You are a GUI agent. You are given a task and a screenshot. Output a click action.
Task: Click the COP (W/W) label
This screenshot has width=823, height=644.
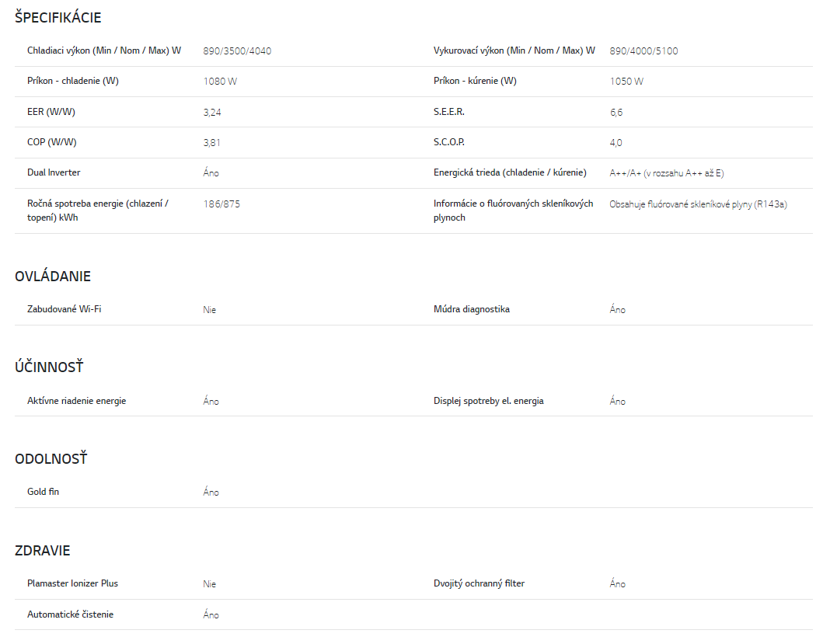pos(52,142)
